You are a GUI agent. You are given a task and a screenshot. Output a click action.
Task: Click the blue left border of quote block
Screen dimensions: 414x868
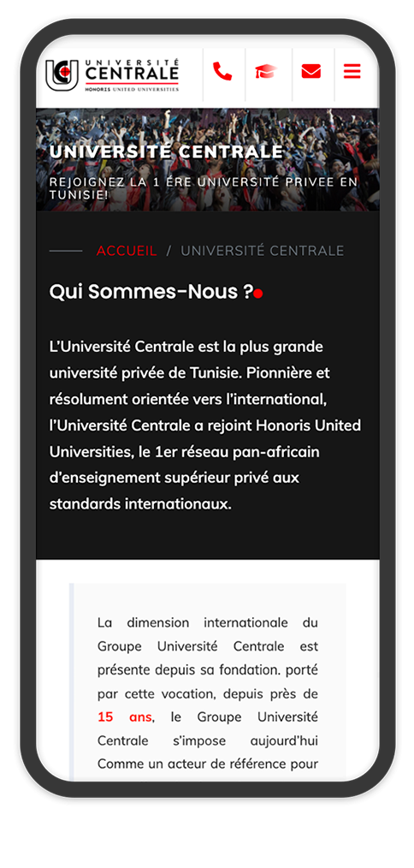pos(71,682)
